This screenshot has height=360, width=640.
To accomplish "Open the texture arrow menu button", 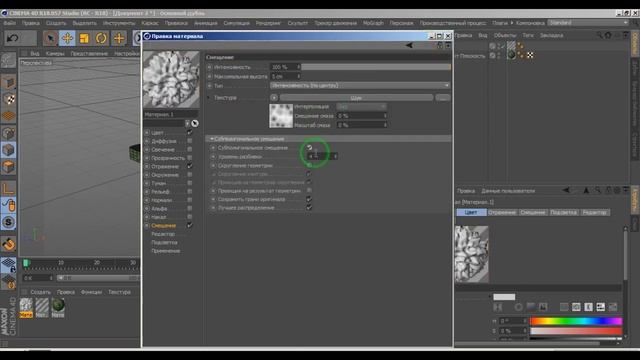I will point(274,98).
